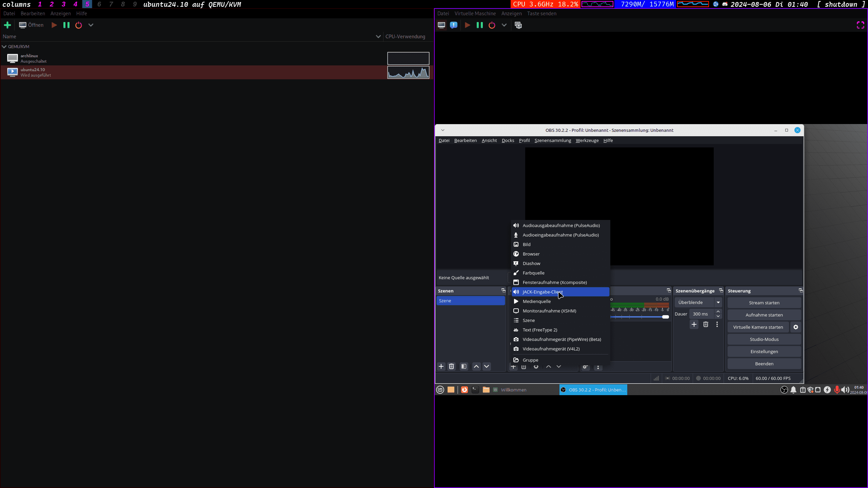Add Fensteraufnahme (Xcomposite) source
The height and width of the screenshot is (488, 868).
(560, 282)
